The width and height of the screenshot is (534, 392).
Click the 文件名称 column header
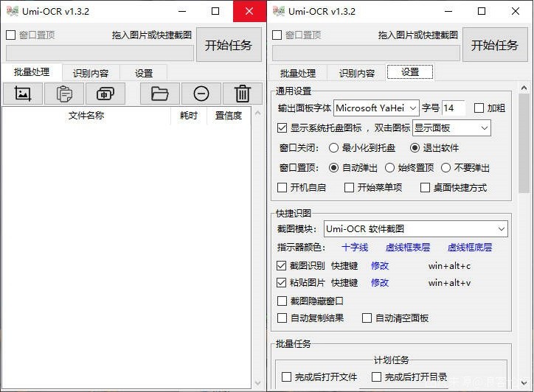point(86,116)
